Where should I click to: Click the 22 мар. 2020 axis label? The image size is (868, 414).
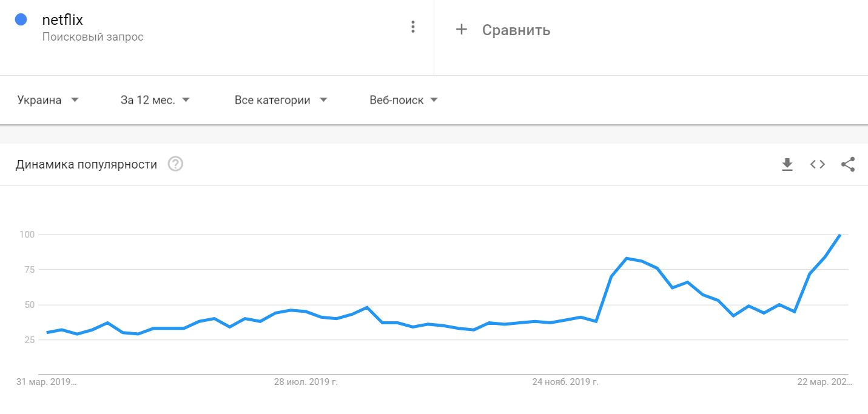coord(825,382)
